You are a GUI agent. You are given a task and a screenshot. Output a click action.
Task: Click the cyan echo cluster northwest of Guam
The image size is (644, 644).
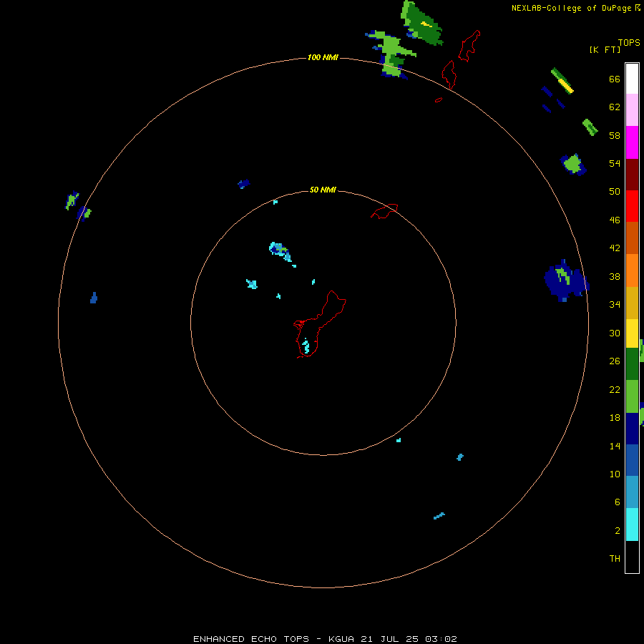pyautogui.click(x=280, y=251)
